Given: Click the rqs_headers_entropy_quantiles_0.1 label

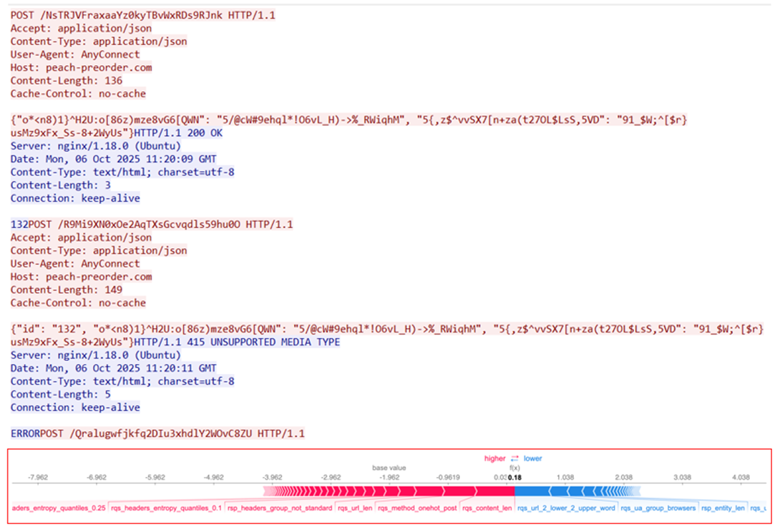Looking at the screenshot, I should 166,508.
